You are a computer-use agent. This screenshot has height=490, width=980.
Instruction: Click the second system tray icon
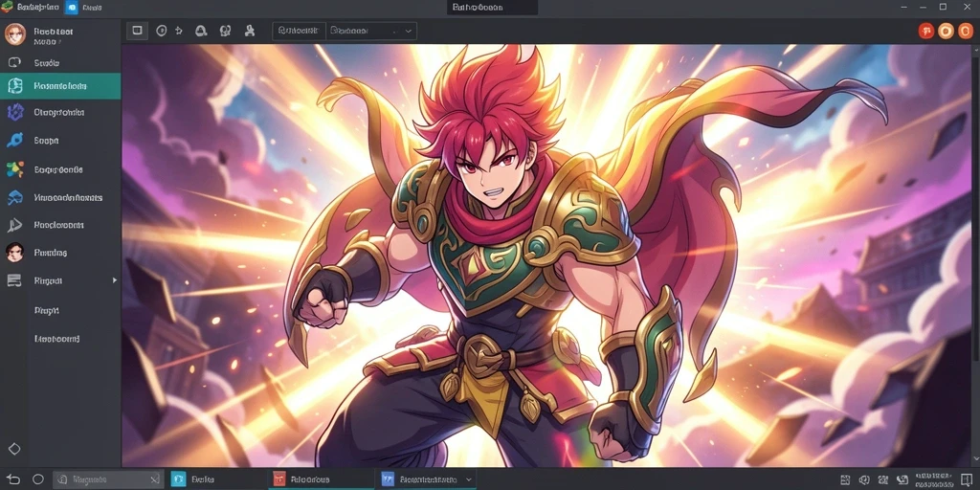(x=864, y=479)
